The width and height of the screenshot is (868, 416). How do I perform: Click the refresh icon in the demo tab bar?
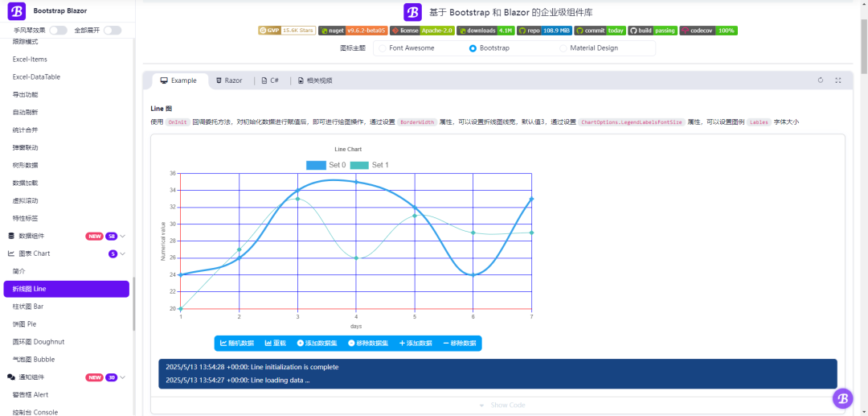tap(821, 80)
